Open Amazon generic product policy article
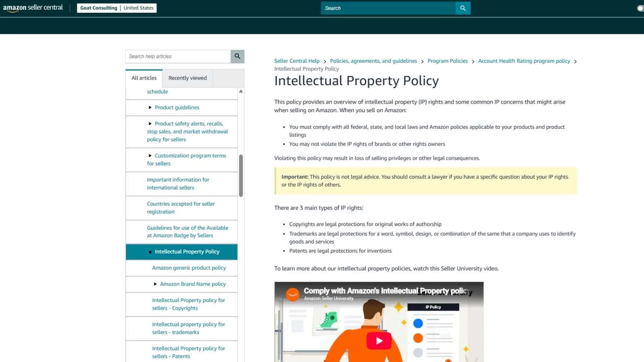This screenshot has width=644, height=362. coord(189,268)
